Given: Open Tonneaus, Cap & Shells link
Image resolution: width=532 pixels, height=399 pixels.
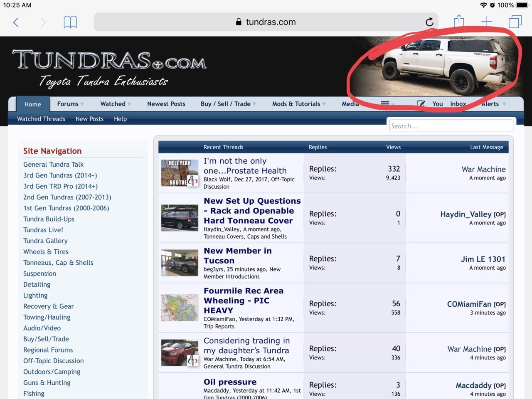Looking at the screenshot, I should (x=58, y=263).
